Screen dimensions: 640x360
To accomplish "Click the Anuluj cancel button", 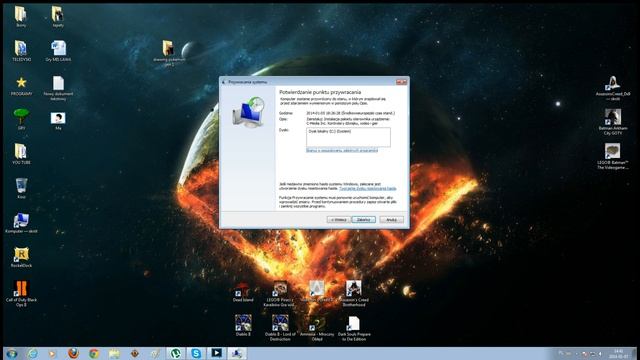I will 391,220.
